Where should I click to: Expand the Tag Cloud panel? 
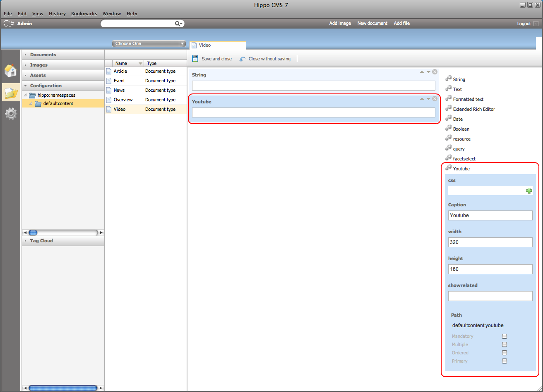(41, 241)
